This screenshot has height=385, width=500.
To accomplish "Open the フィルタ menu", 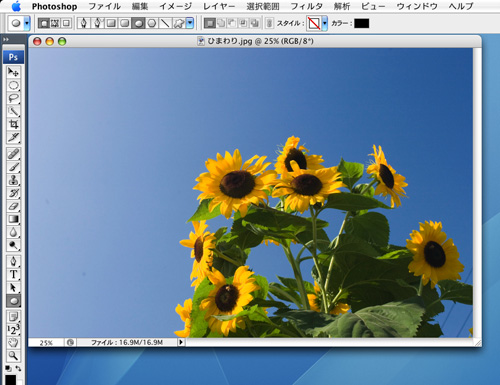I will coord(306,6).
